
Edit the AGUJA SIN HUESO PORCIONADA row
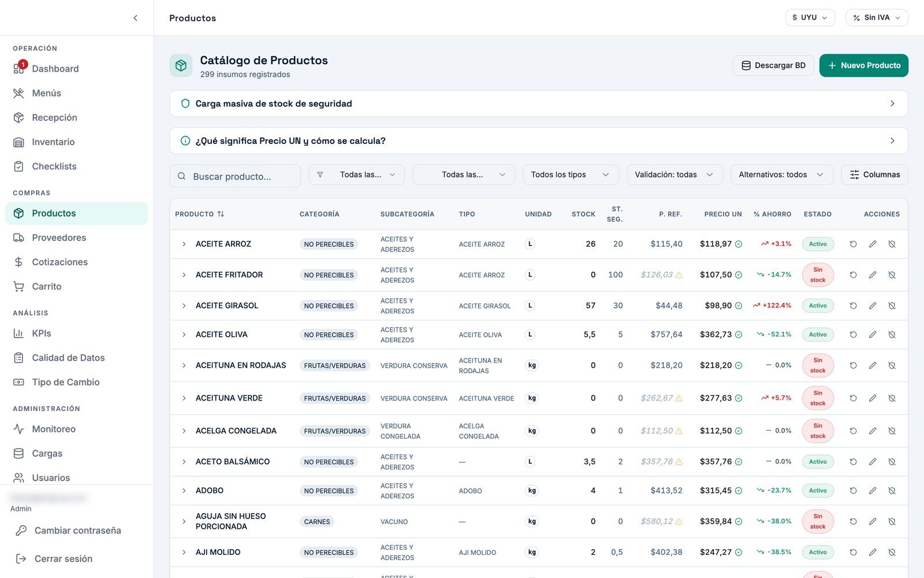point(873,521)
